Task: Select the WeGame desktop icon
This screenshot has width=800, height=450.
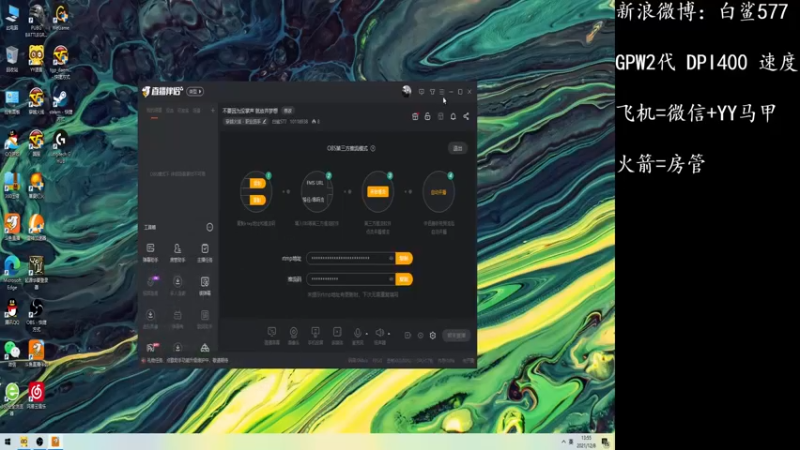Action: click(x=61, y=17)
